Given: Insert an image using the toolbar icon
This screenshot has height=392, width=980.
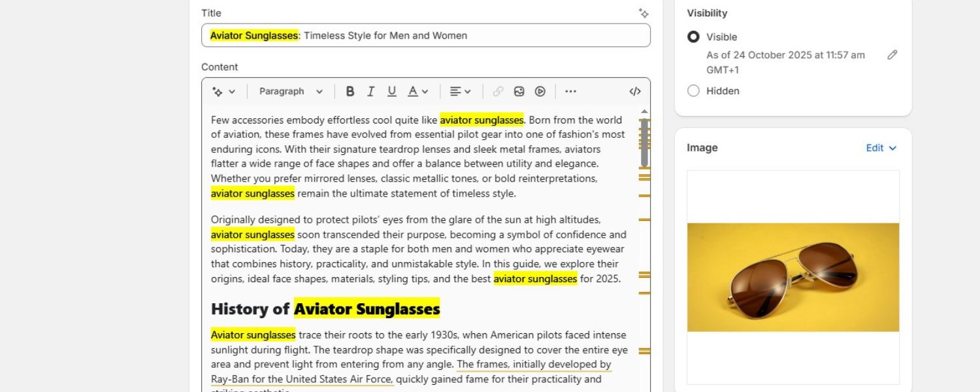Looking at the screenshot, I should (x=519, y=91).
